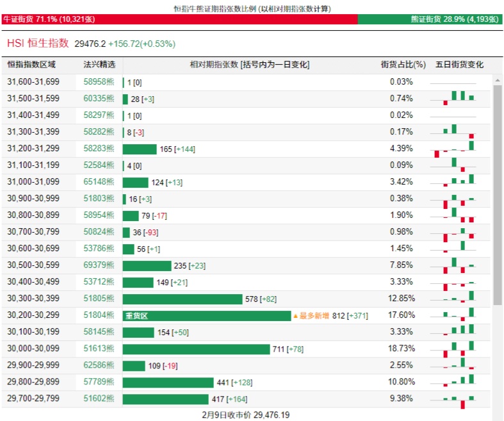Image resolution: width=504 pixels, height=421 pixels.
Task: Click five-day change mini chart for 31,500-31,599
Action: click(453, 98)
